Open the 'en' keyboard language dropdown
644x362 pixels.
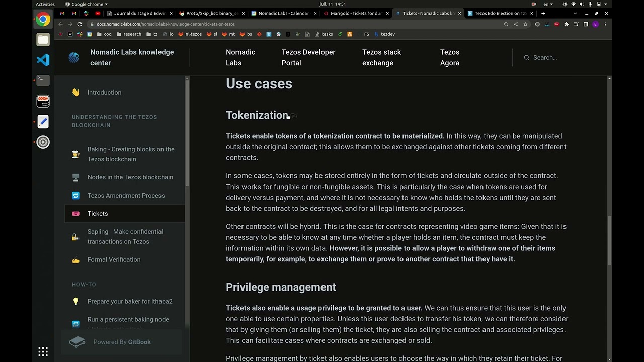(548, 4)
